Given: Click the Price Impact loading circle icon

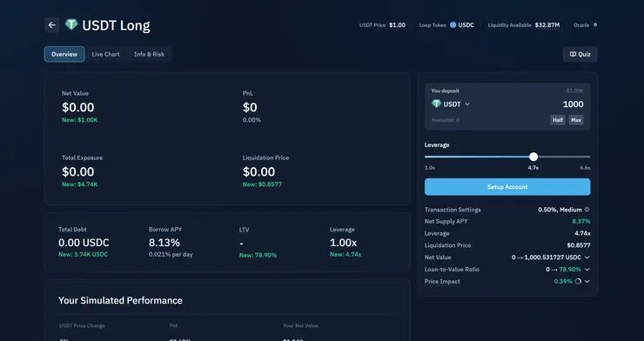Looking at the screenshot, I should 578,282.
